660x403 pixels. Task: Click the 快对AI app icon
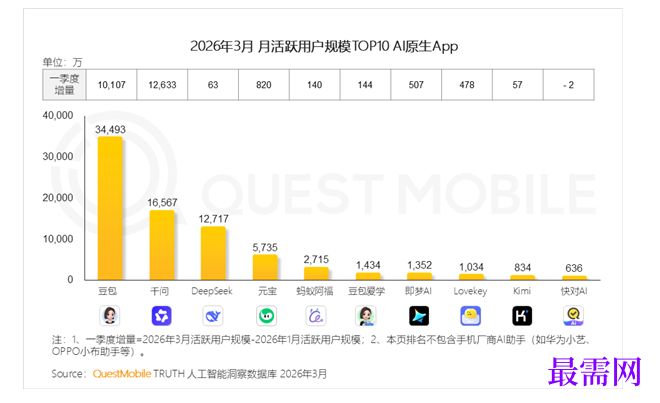573,316
